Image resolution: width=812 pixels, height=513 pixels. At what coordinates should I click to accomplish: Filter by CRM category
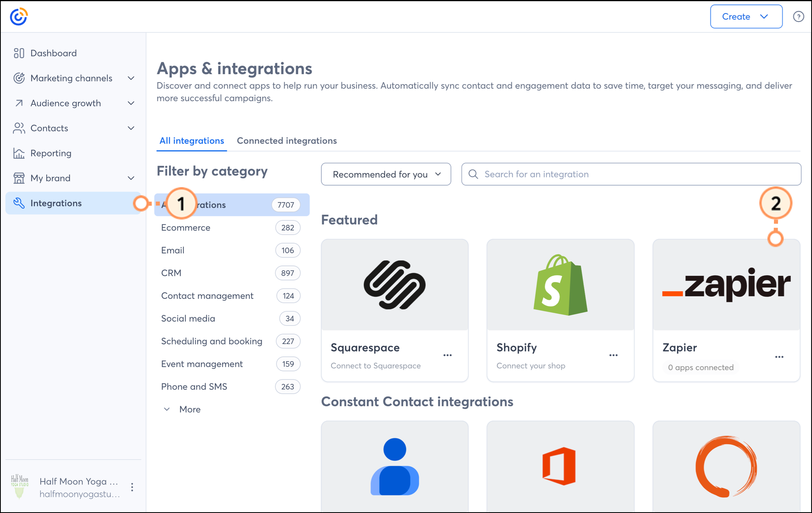click(232, 273)
